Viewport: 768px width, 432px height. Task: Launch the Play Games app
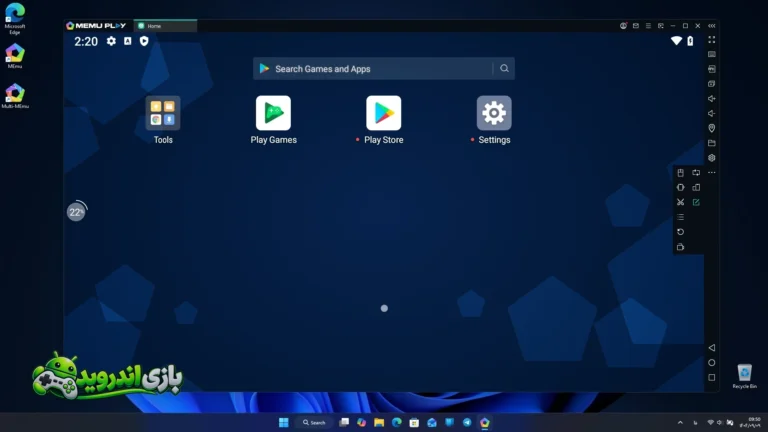(x=273, y=113)
